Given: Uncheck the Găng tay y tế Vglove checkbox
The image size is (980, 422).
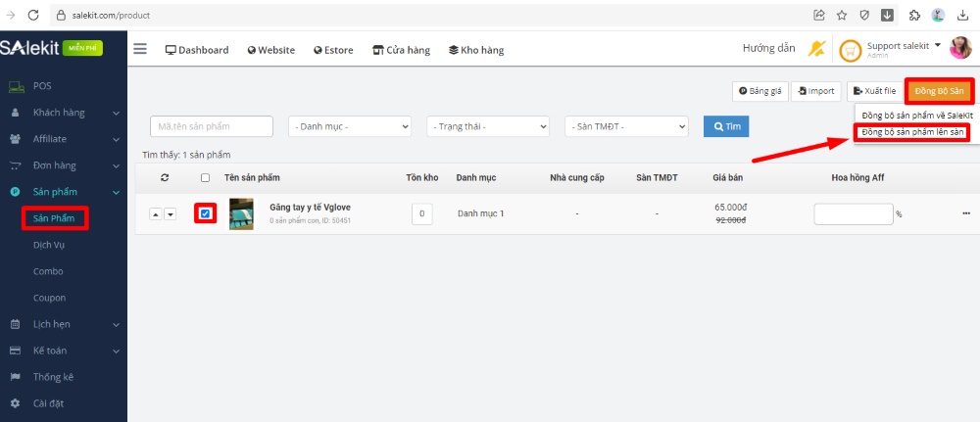Looking at the screenshot, I should [x=205, y=213].
